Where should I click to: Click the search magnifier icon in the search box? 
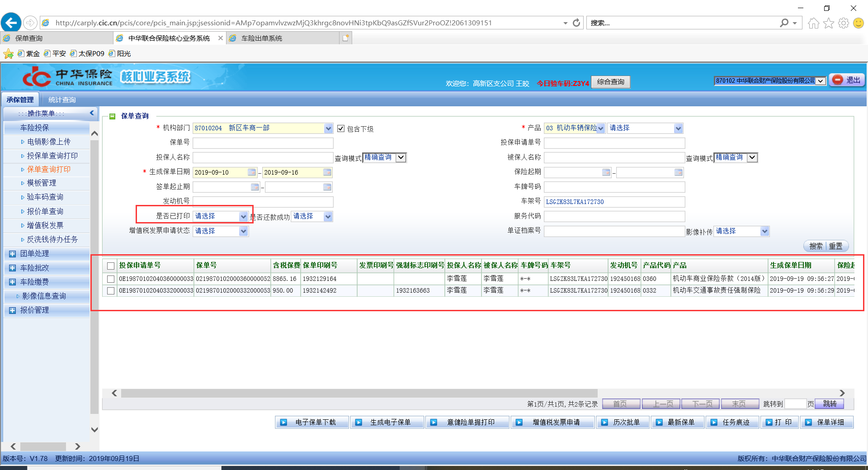pos(784,23)
